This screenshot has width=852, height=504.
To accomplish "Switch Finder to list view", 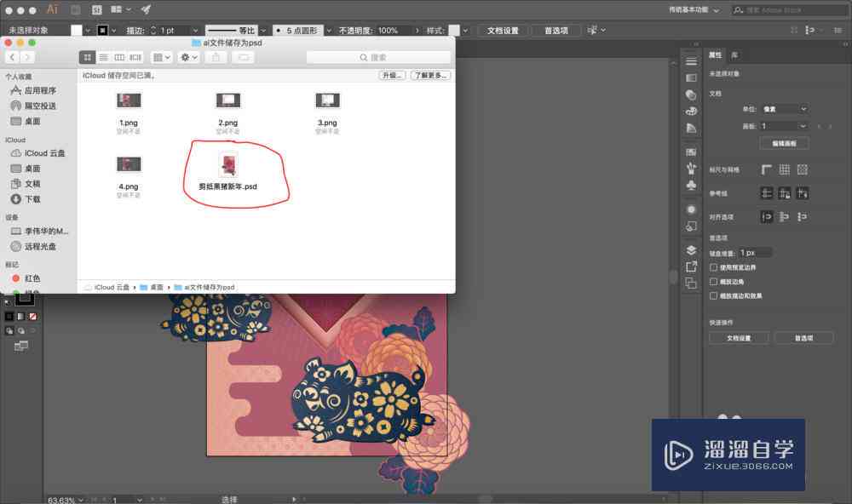I will [103, 57].
